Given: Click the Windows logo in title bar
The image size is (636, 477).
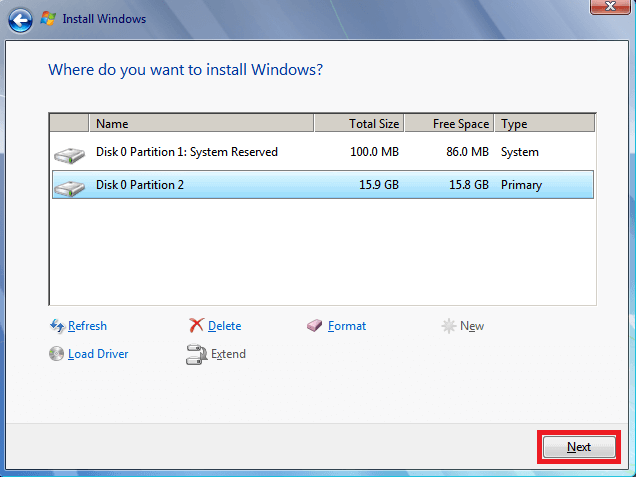Looking at the screenshot, I should click(x=47, y=18).
